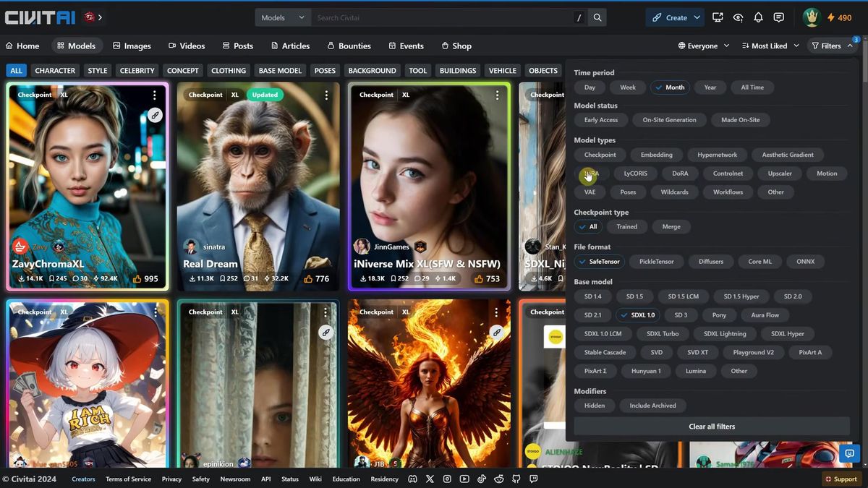Open the Bounties tab

[349, 46]
